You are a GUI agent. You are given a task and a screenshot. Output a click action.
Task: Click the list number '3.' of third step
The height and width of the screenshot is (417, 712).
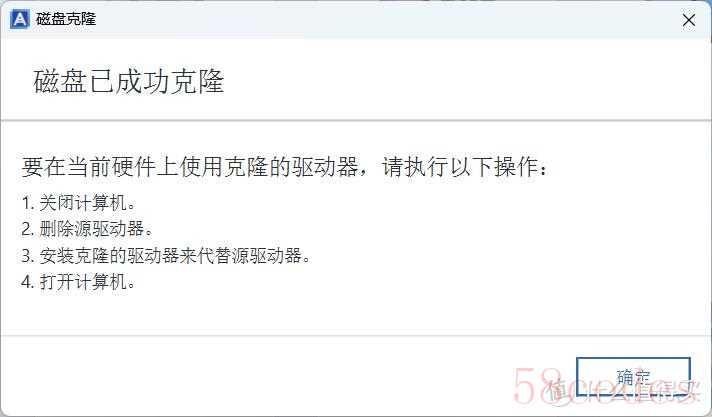28,256
